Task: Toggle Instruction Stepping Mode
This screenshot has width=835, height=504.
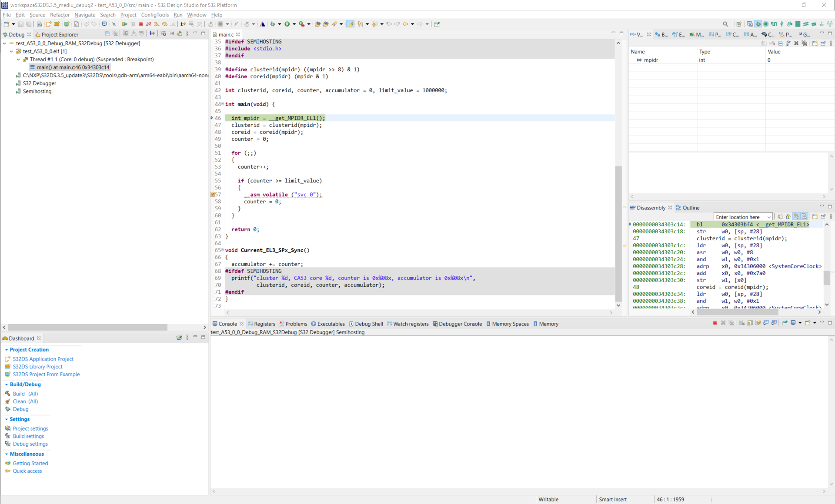Action: 183,24
